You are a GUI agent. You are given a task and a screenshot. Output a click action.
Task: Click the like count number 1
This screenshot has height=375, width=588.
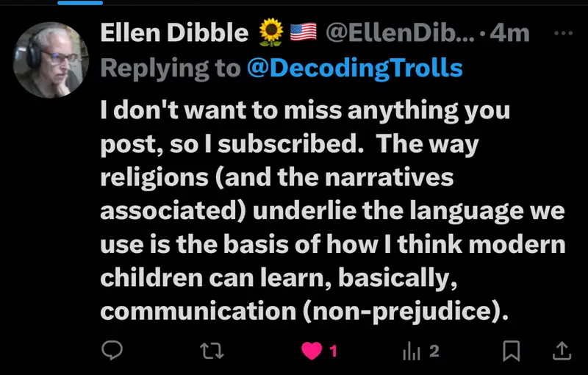click(333, 351)
